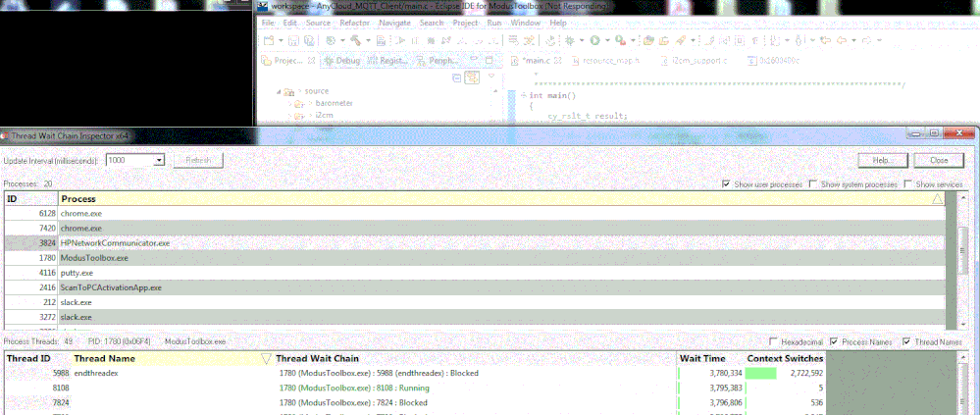The width and height of the screenshot is (980, 415).
Task: Click the Last Edit Location arrow icon
Action: (826, 40)
